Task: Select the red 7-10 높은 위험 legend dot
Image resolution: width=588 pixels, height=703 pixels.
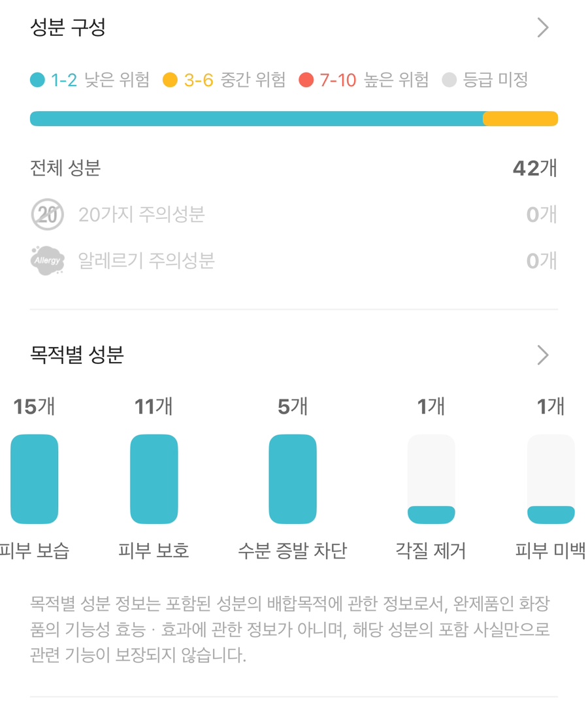Action: tap(306, 80)
